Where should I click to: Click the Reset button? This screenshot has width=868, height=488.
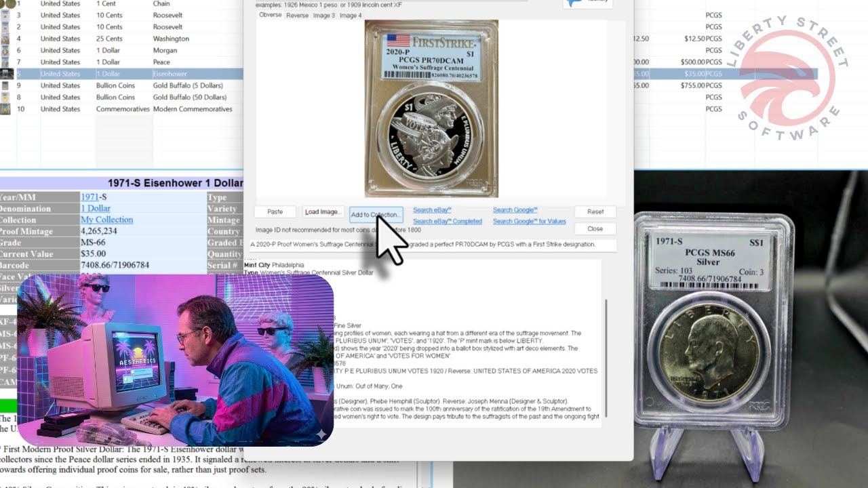coord(595,212)
